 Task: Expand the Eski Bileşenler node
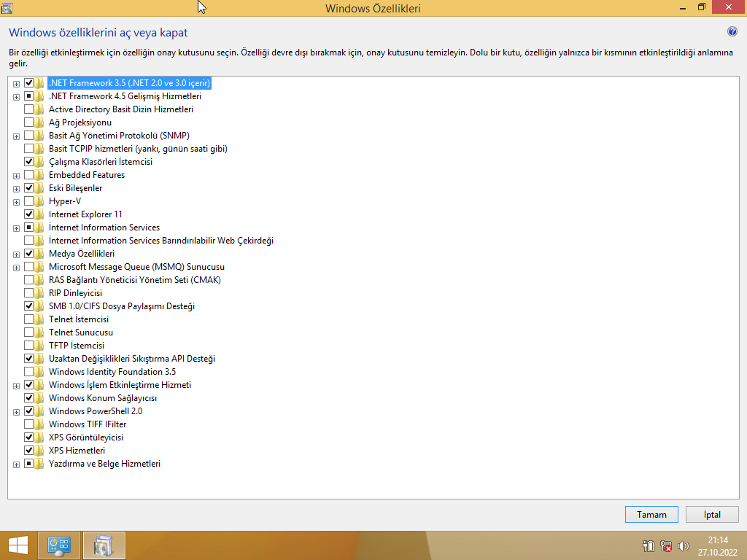point(16,189)
